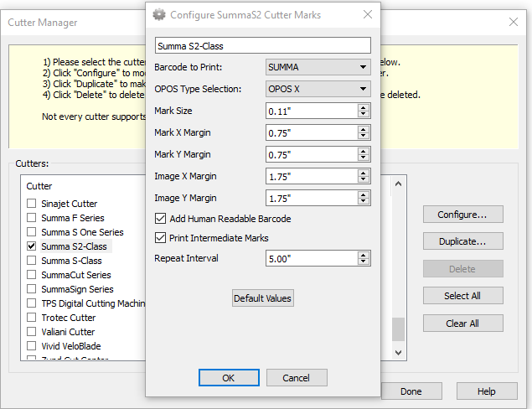Decrease Repeat Interval with down arrow
Viewport: 532px width, 409px height.
tap(364, 261)
